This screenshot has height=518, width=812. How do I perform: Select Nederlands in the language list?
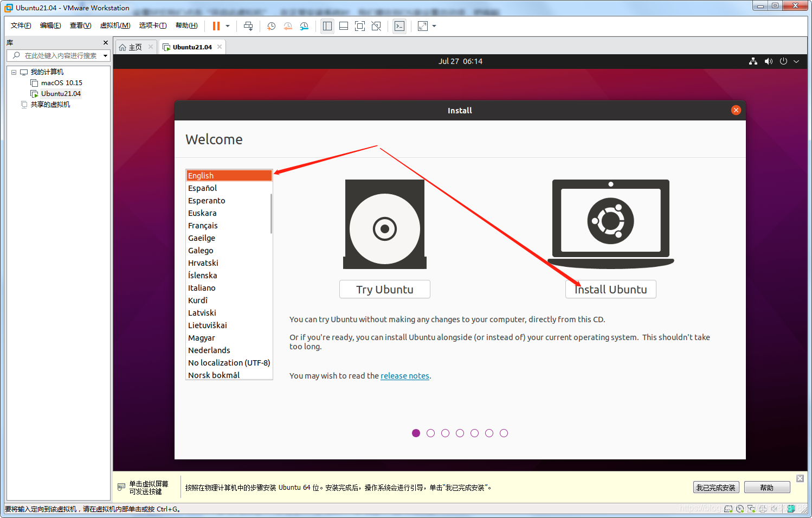(229, 350)
